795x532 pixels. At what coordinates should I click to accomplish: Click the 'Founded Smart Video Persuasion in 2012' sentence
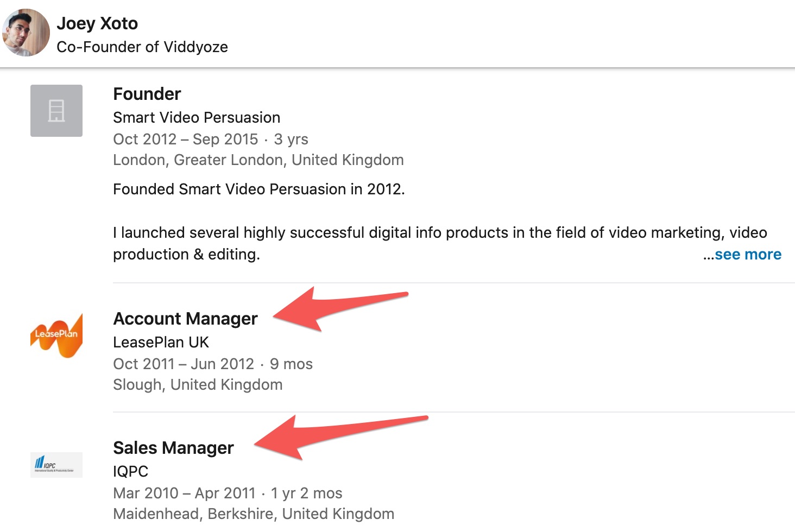pyautogui.click(x=258, y=189)
